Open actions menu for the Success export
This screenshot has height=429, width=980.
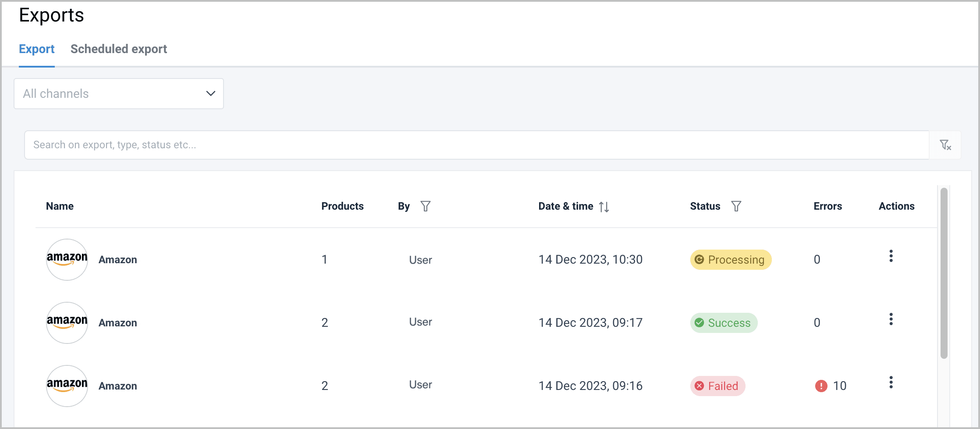(x=891, y=319)
